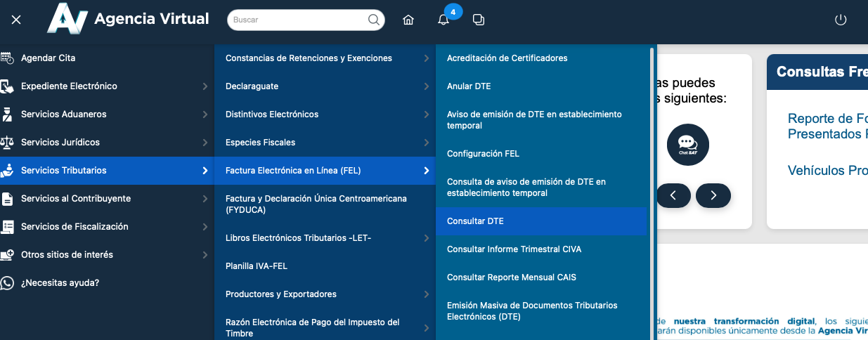Screen dimensions: 868x340
Task: Select Consultar DTE
Action: [x=541, y=221]
